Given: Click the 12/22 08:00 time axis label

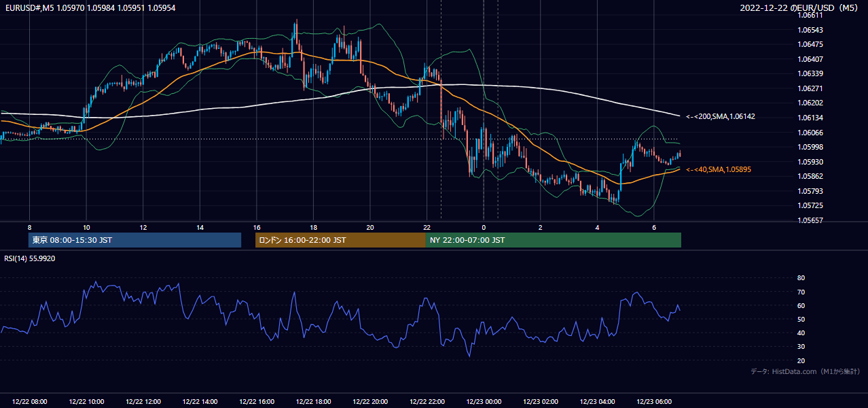Looking at the screenshot, I should 30,402.
